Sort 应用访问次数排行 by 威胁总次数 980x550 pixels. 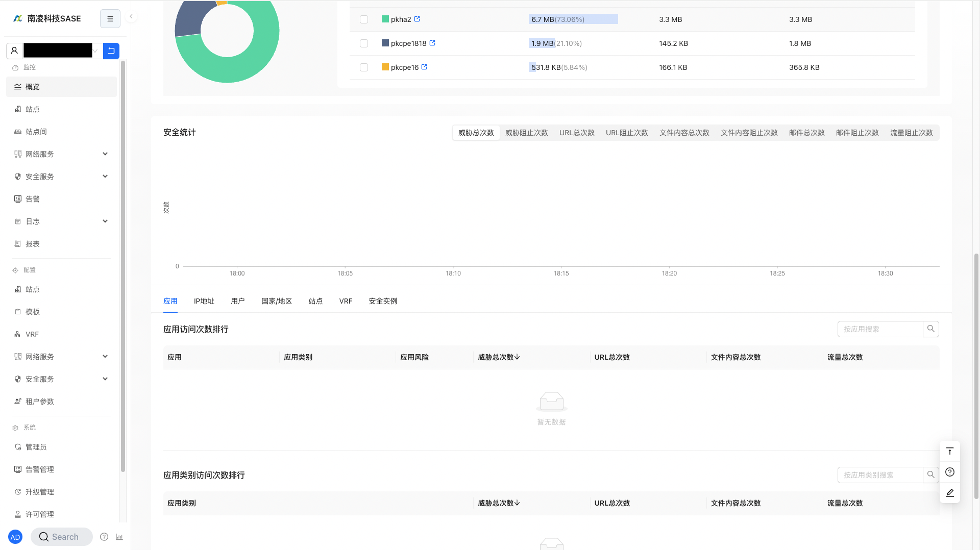pyautogui.click(x=499, y=357)
